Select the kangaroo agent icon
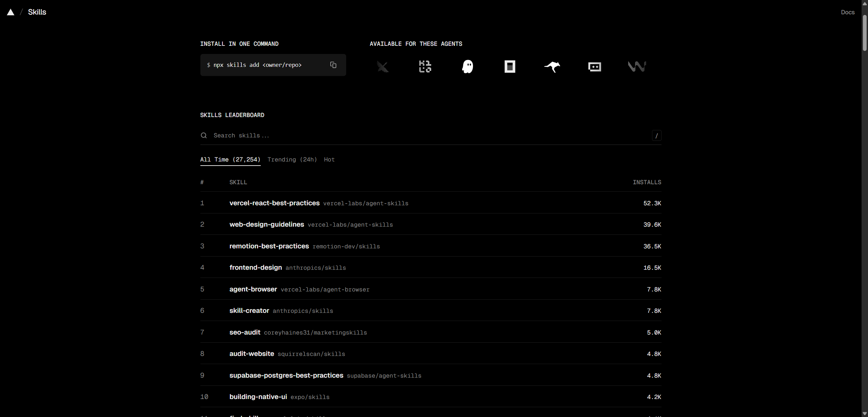Image resolution: width=868 pixels, height=417 pixels. point(552,67)
